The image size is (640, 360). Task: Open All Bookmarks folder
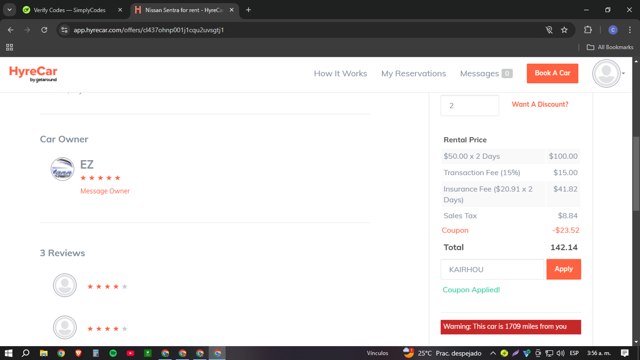[x=610, y=47]
